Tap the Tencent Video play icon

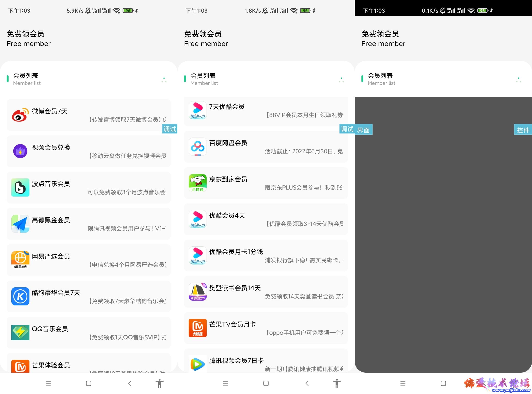pyautogui.click(x=197, y=364)
